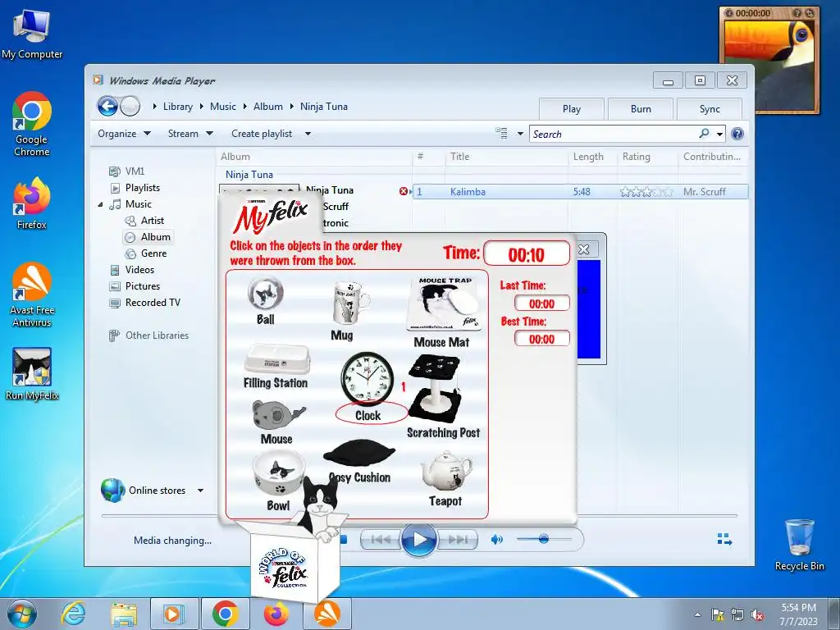
Task: Open Online stores link
Action: coord(157,491)
